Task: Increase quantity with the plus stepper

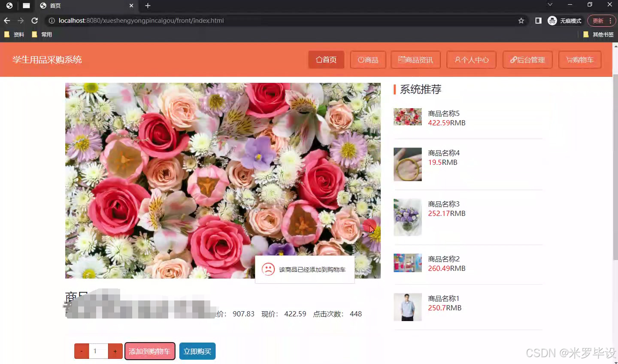Action: tap(115, 351)
